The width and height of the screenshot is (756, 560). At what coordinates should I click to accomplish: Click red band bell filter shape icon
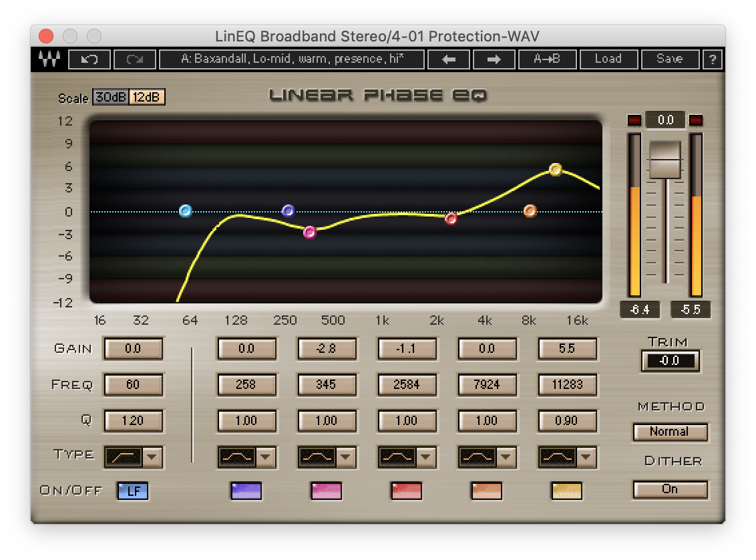[x=397, y=457]
